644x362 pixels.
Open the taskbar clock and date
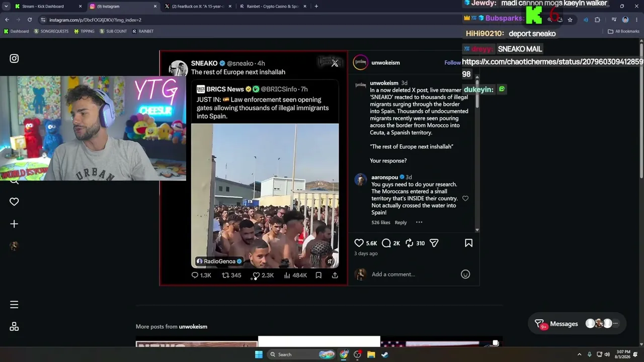[622, 354]
